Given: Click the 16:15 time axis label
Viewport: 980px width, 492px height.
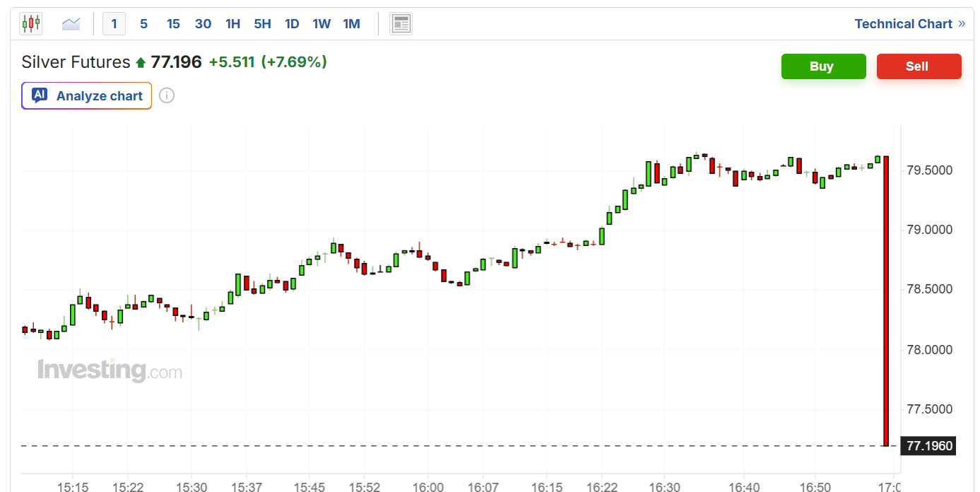Looking at the screenshot, I should (547, 487).
